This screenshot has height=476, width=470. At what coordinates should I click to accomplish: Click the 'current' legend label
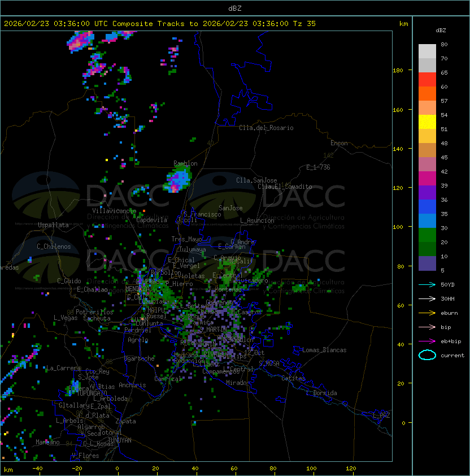(x=452, y=356)
